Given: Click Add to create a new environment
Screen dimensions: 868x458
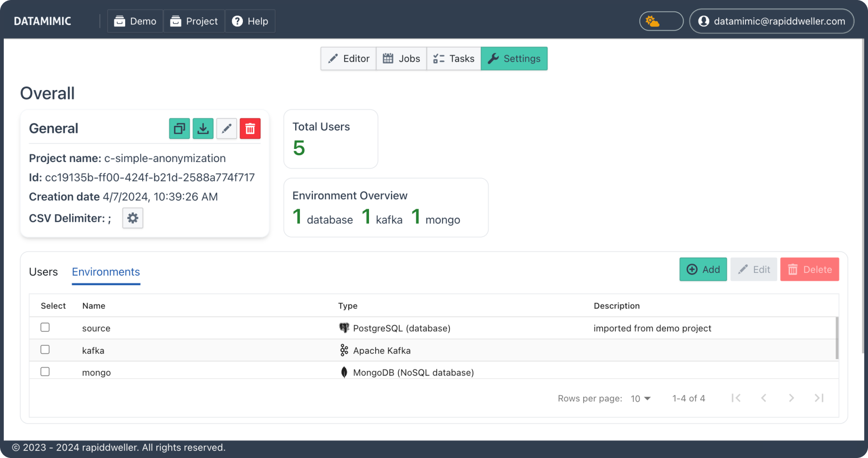Looking at the screenshot, I should [703, 269].
